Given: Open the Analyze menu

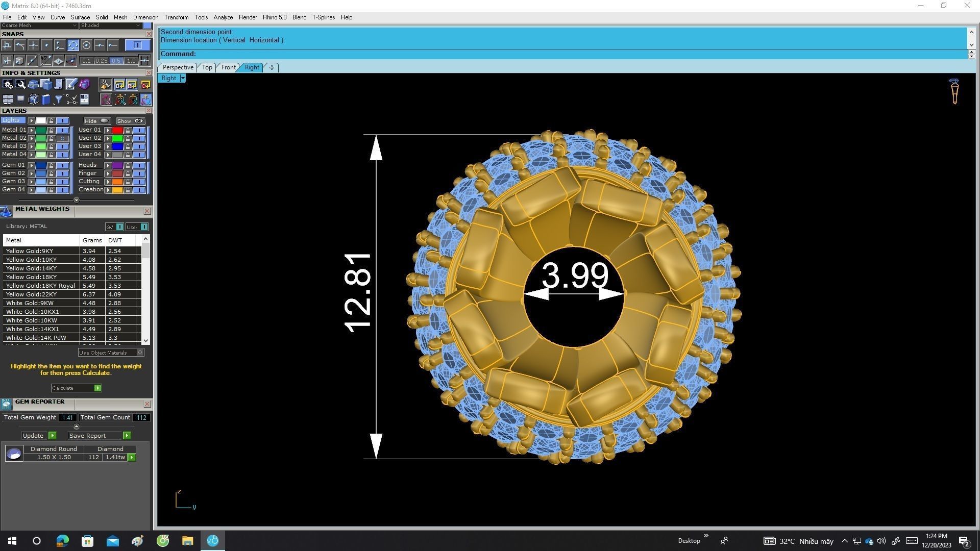Looking at the screenshot, I should (x=223, y=17).
